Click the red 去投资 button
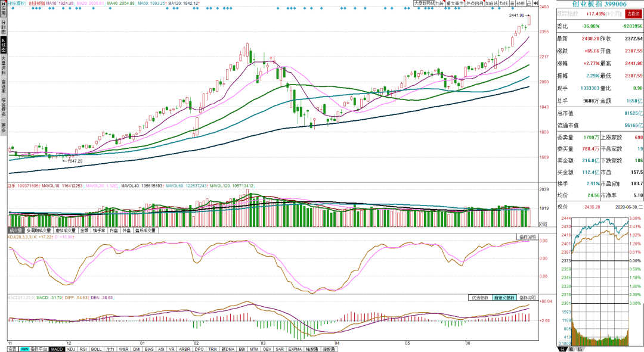Viewport: 644px width, 352px height. tap(633, 14)
